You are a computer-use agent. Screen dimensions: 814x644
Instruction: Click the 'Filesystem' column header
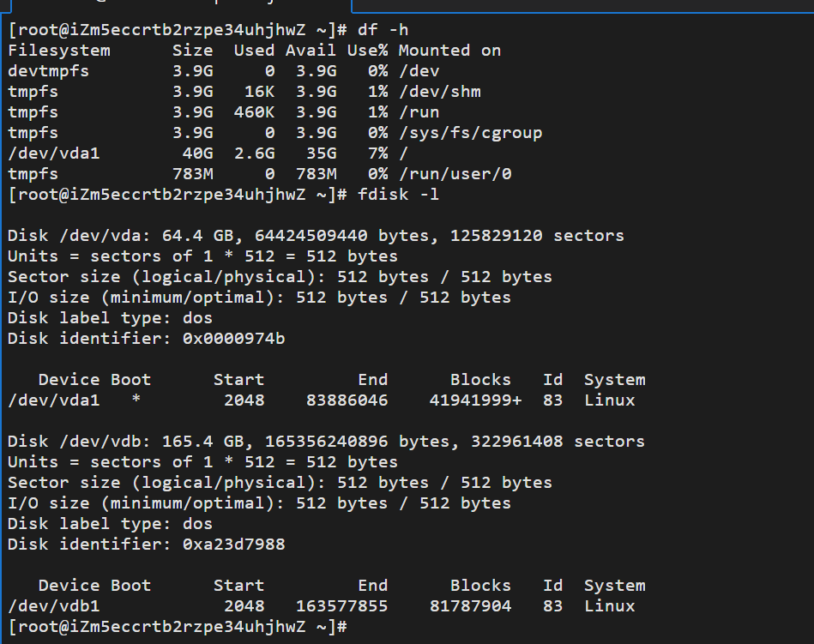click(58, 50)
